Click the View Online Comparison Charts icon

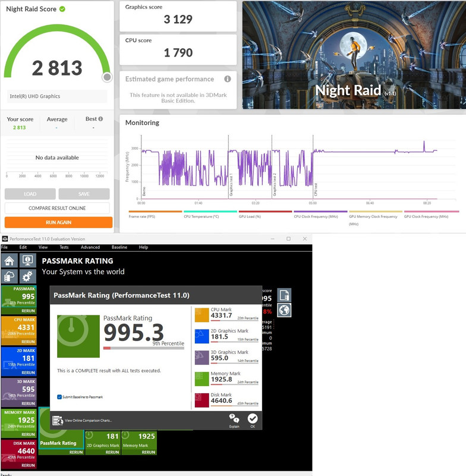pos(58,421)
